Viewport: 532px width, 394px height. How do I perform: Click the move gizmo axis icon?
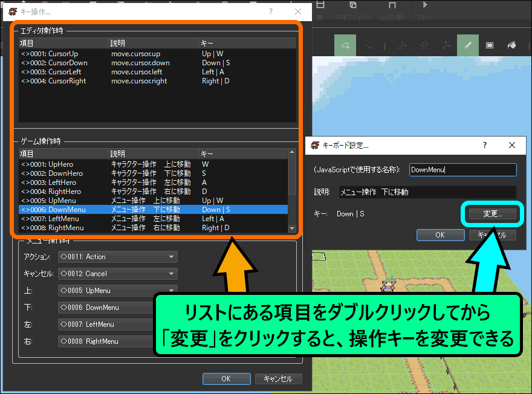(403, 45)
